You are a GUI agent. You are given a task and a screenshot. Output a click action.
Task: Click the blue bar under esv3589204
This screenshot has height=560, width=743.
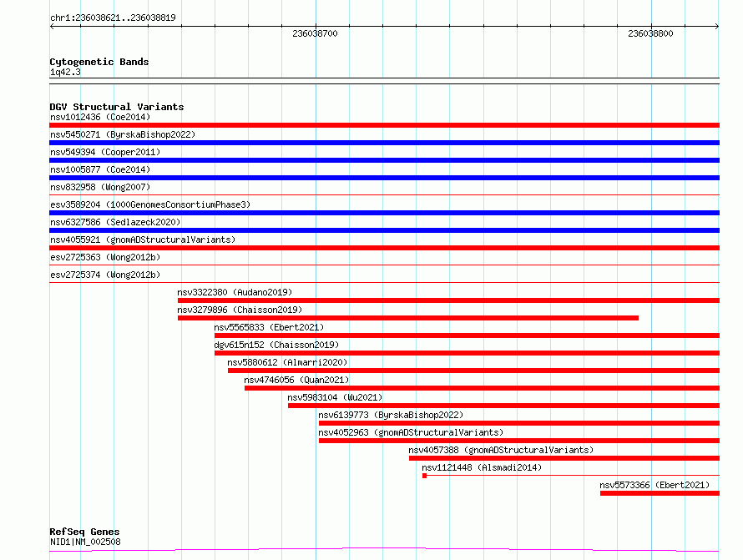click(384, 213)
